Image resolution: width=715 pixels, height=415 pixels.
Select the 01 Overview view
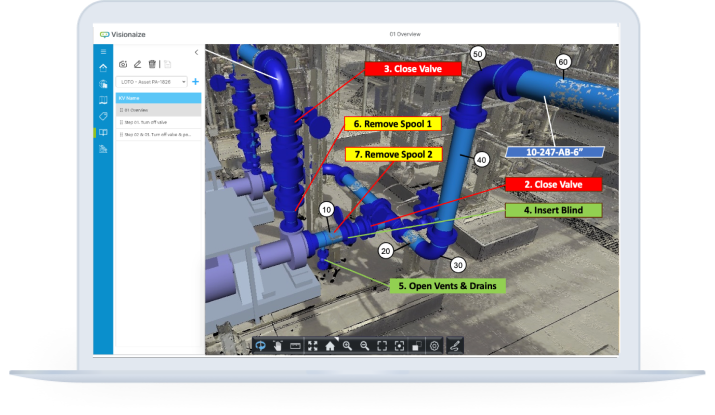[x=134, y=110]
